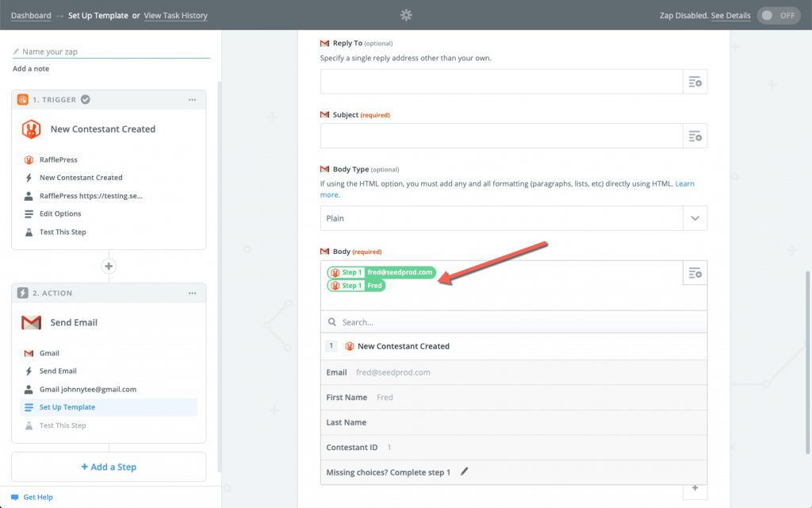The width and height of the screenshot is (812, 508).
Task: Open the Body Type Plain dropdown
Action: click(514, 218)
